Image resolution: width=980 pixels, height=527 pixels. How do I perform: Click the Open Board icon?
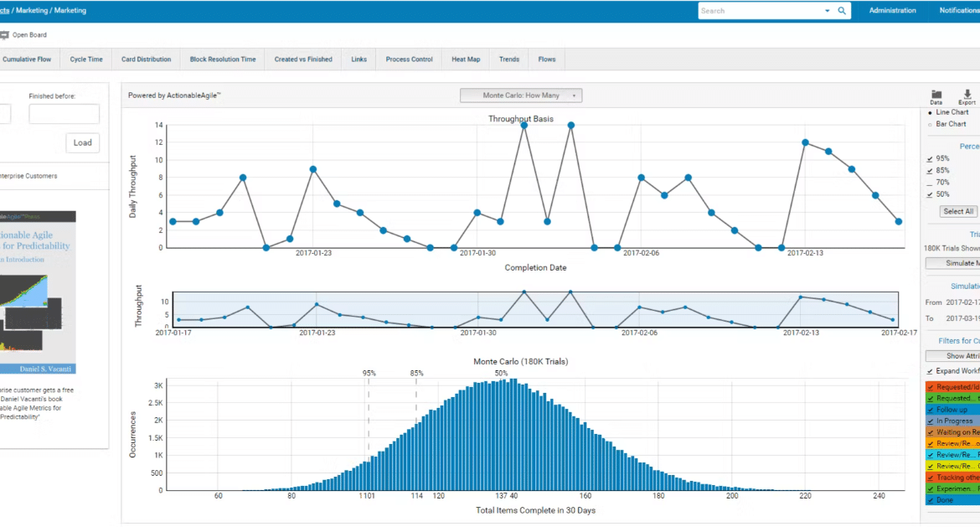tap(4, 35)
